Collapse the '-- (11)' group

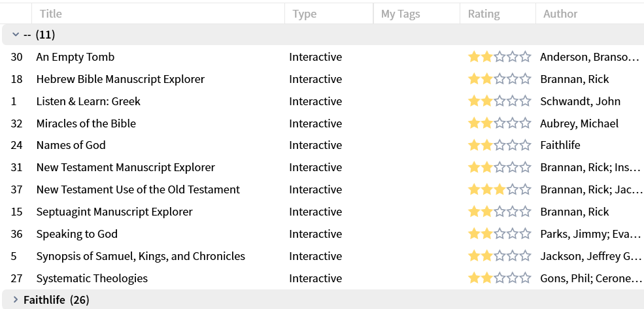click(16, 35)
